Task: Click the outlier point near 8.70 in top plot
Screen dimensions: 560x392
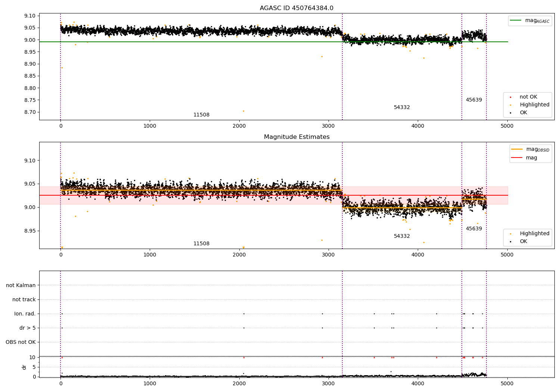Action: click(x=243, y=111)
